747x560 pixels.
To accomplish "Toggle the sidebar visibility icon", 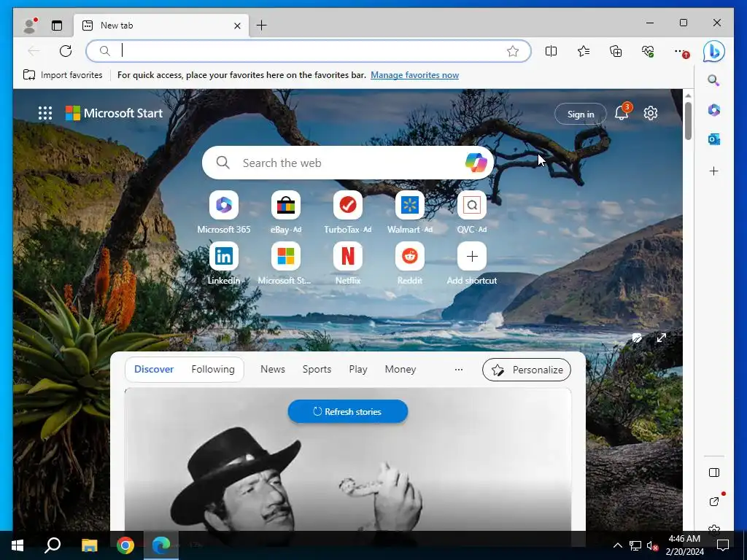I will (x=714, y=472).
